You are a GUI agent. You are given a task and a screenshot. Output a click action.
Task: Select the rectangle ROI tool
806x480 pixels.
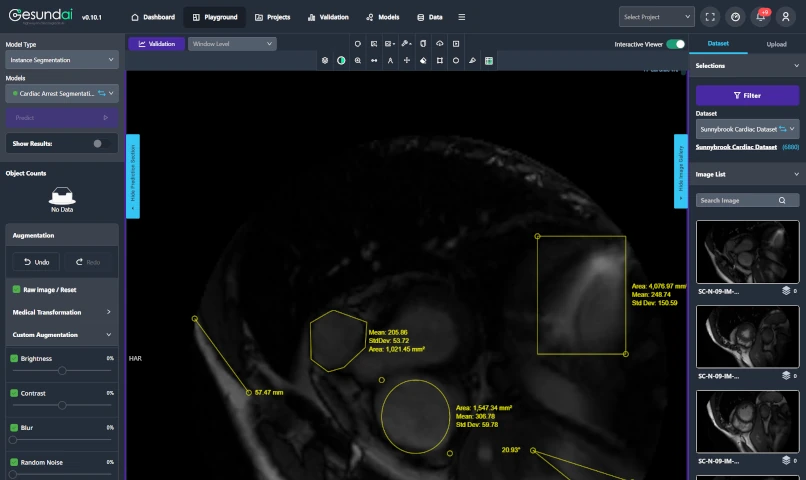440,61
